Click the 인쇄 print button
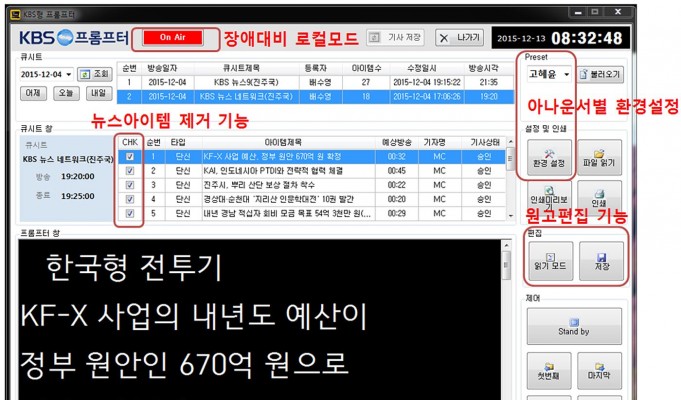681x400 pixels. (x=599, y=198)
